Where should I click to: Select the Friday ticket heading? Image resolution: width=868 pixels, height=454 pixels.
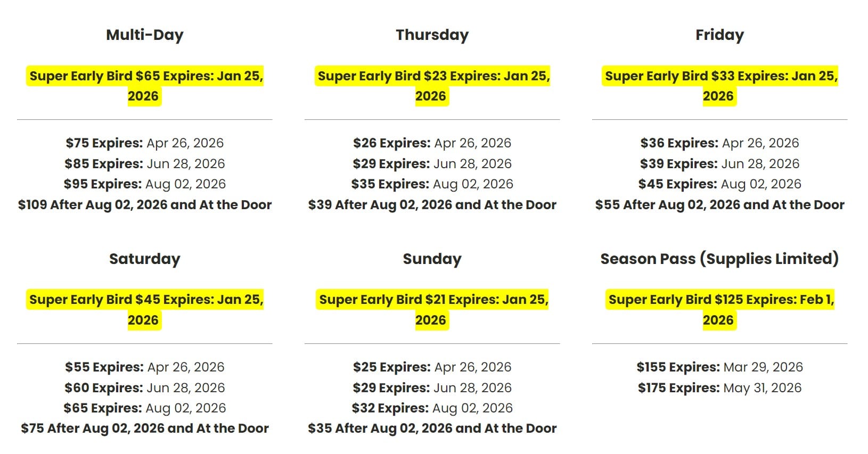(x=719, y=35)
